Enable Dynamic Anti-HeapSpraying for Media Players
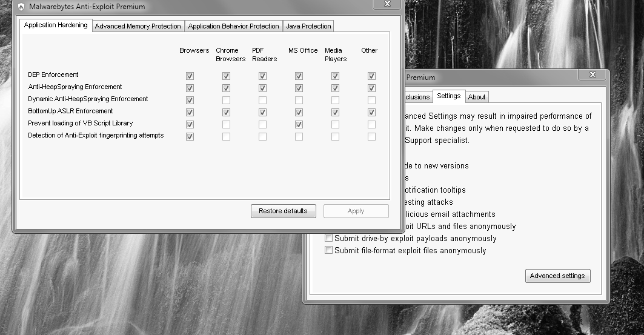The height and width of the screenshot is (335, 644). (335, 100)
